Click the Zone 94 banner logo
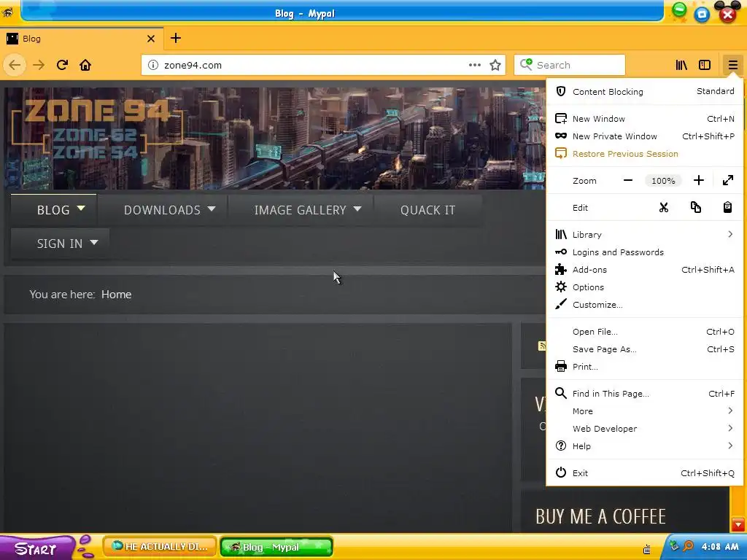747x560 pixels. point(97,128)
